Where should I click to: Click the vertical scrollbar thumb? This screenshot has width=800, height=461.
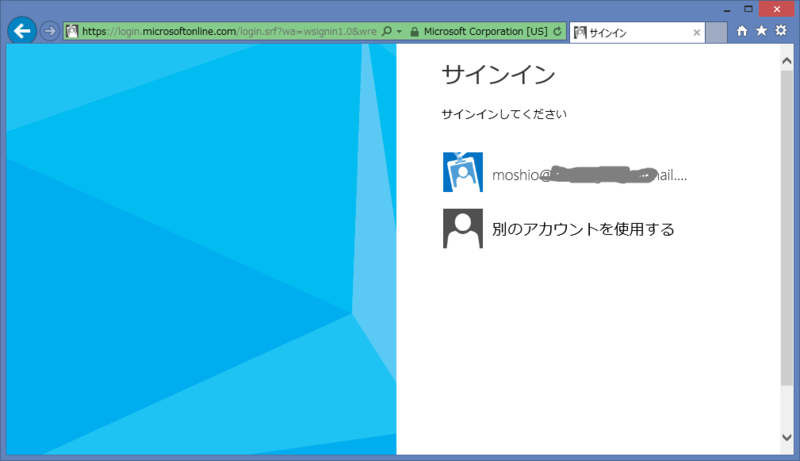[787, 228]
